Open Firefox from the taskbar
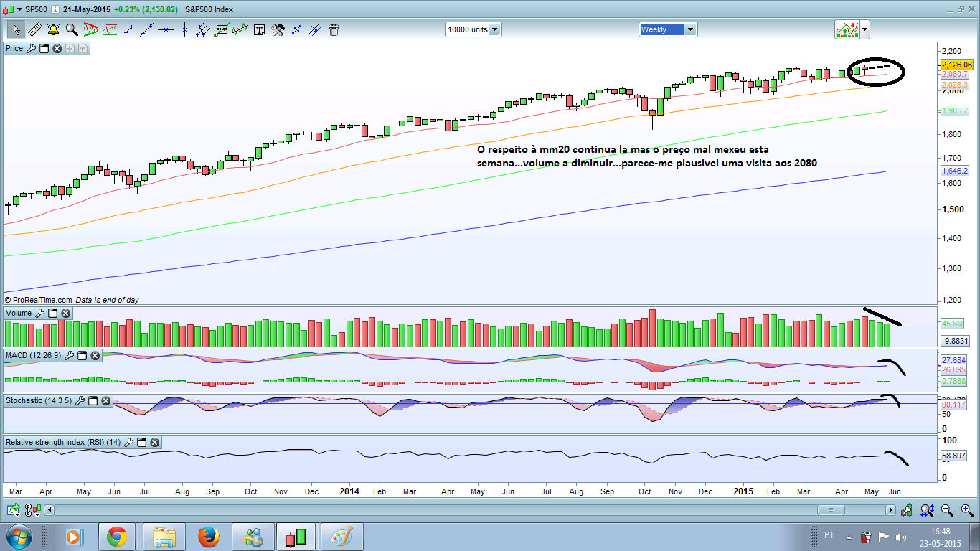 click(x=209, y=536)
